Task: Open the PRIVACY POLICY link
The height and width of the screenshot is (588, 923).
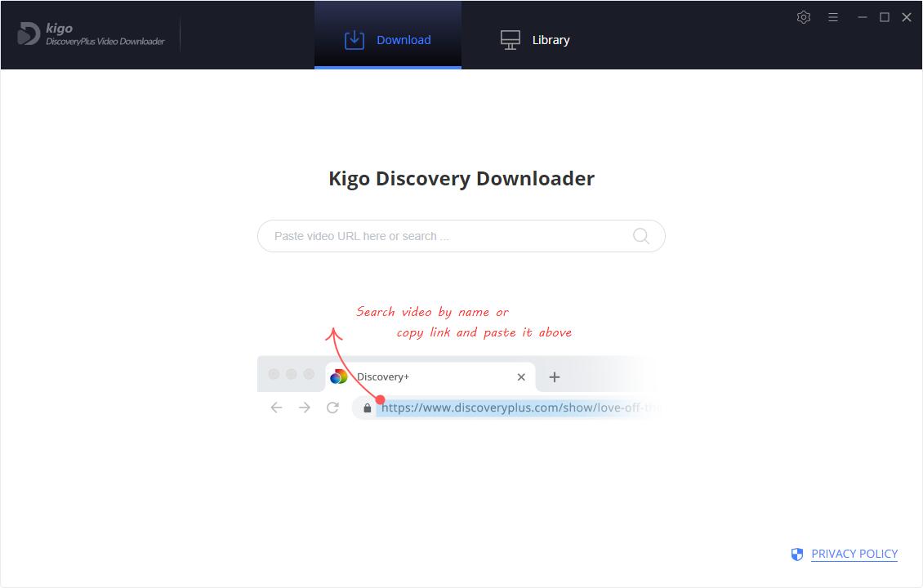Action: click(854, 554)
